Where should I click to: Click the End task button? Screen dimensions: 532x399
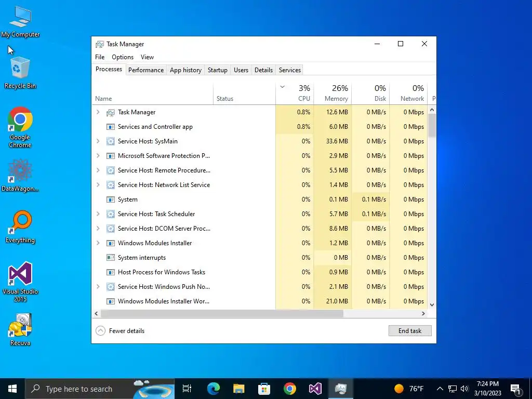[410, 331]
